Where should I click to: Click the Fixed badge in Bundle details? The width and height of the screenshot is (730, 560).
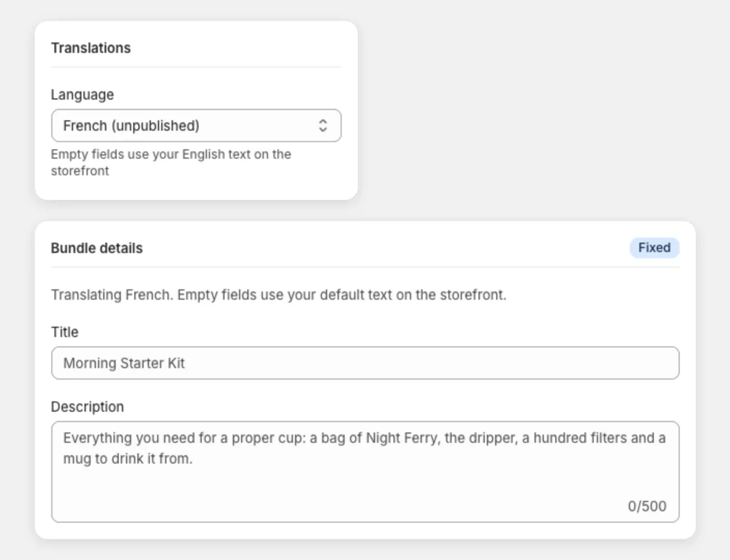[x=654, y=248]
